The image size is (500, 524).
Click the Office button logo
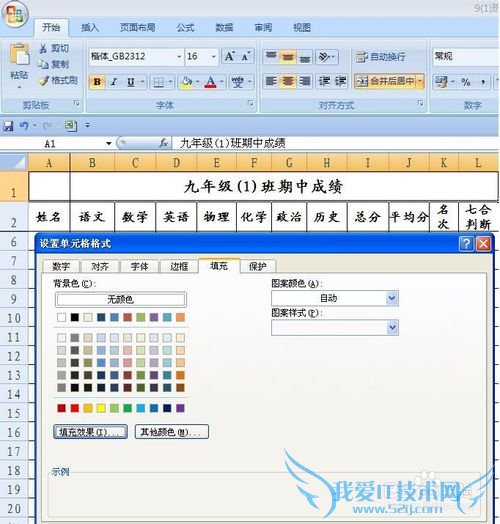pos(14,14)
